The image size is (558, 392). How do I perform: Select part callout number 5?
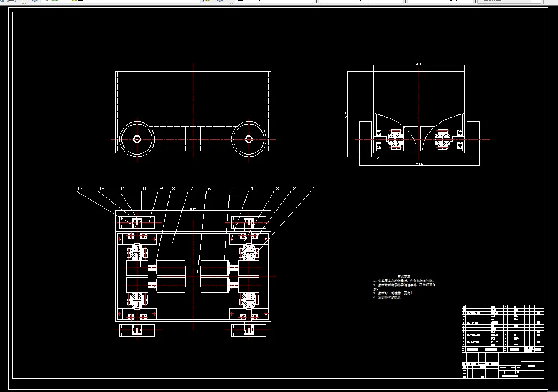[x=233, y=189]
